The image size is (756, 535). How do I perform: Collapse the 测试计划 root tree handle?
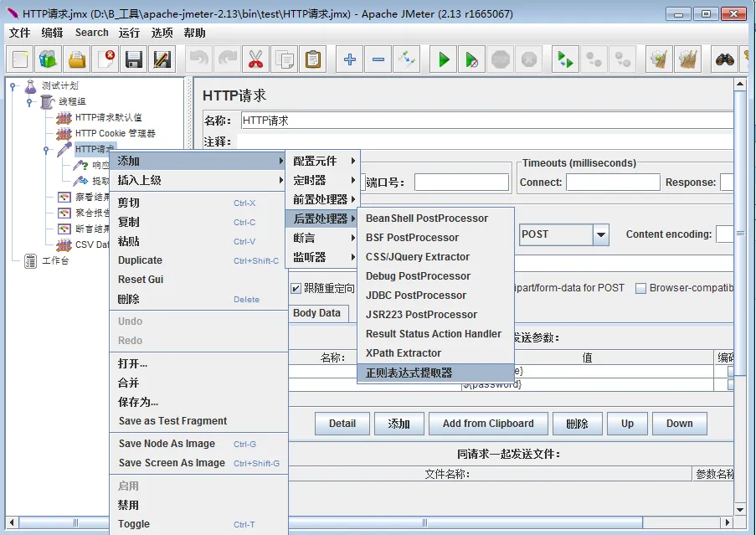coord(13,86)
